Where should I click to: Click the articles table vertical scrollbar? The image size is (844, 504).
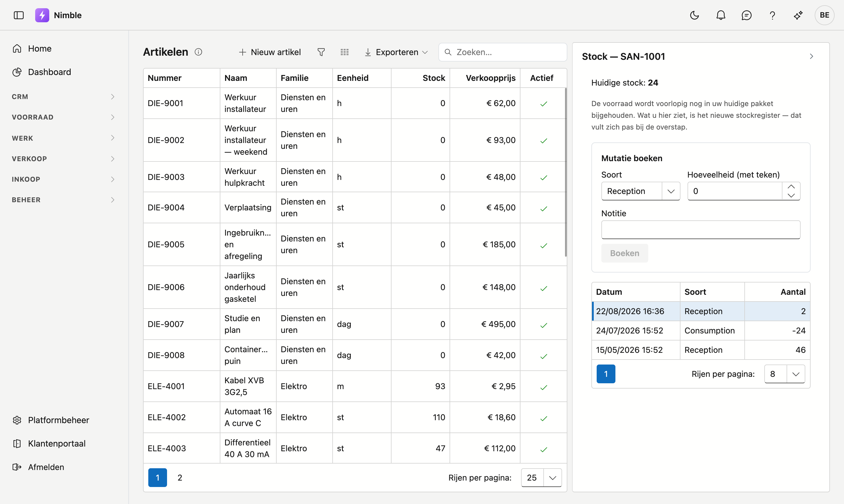click(x=566, y=172)
